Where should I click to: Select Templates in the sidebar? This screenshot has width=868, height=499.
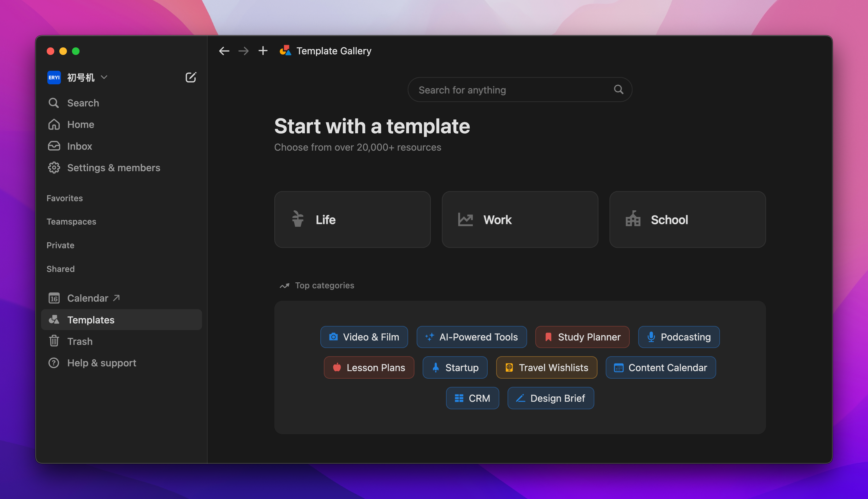(91, 320)
